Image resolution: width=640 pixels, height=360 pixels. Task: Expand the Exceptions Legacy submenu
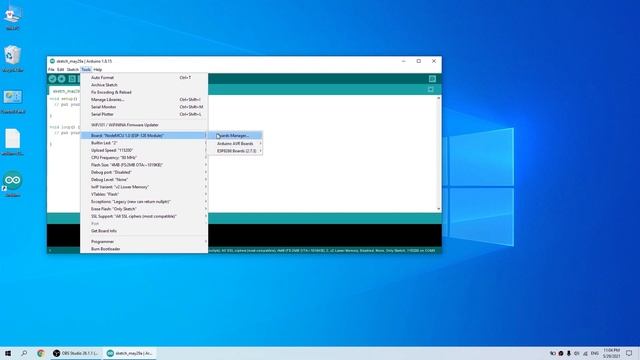[x=144, y=202]
